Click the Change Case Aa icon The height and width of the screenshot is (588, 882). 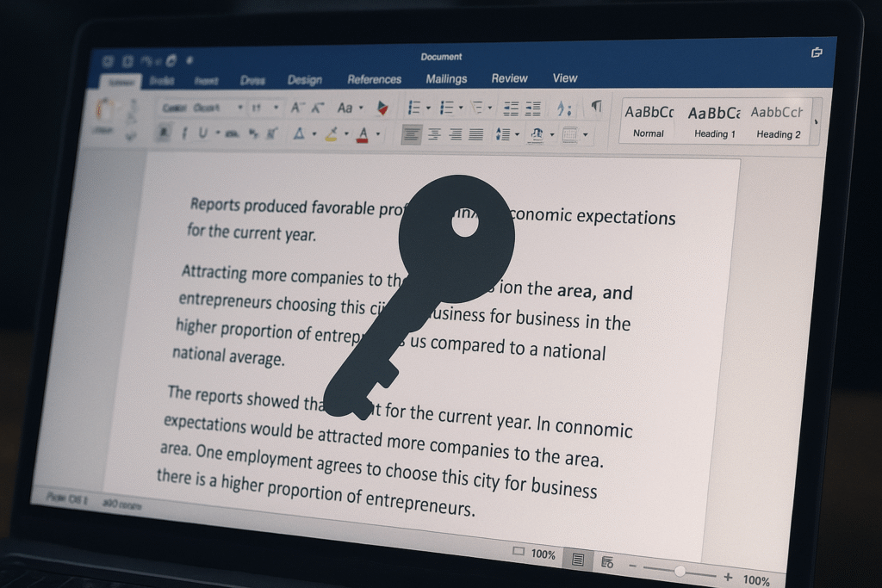point(345,108)
